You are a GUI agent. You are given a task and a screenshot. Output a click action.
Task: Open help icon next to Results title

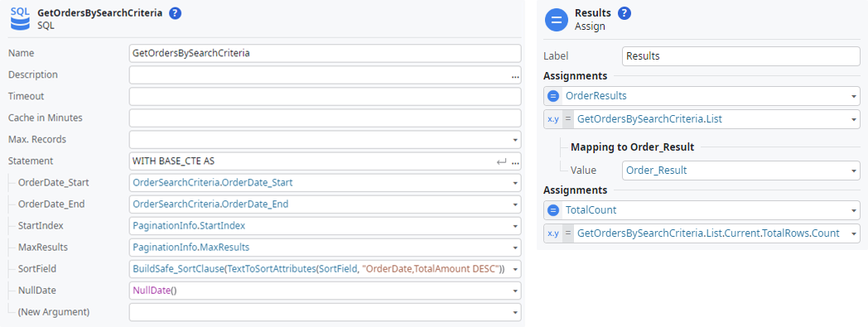(624, 13)
